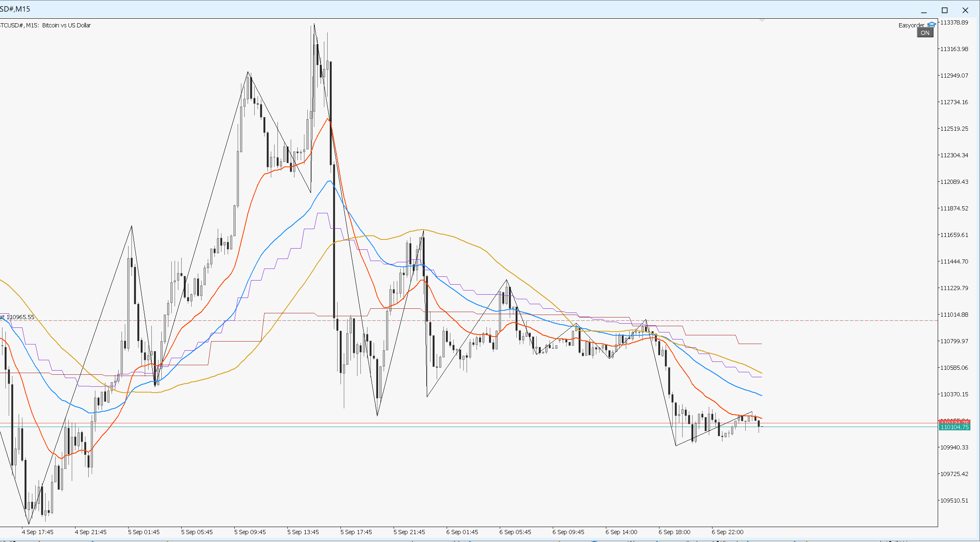Click the 111444.70 price axis label

point(954,261)
